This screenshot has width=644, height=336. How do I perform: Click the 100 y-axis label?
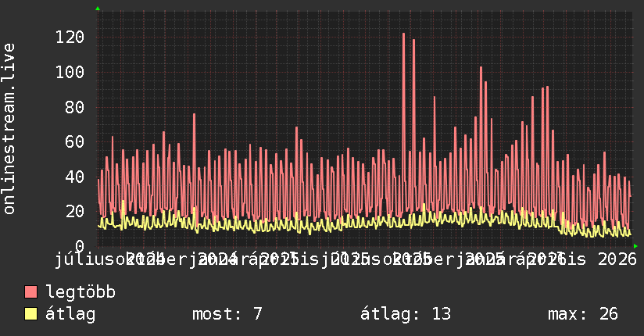click(70, 73)
